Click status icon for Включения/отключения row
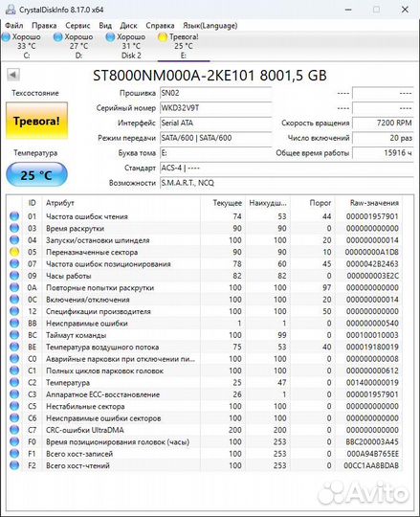Viewport: 420px width, 517px height. pos(14,300)
